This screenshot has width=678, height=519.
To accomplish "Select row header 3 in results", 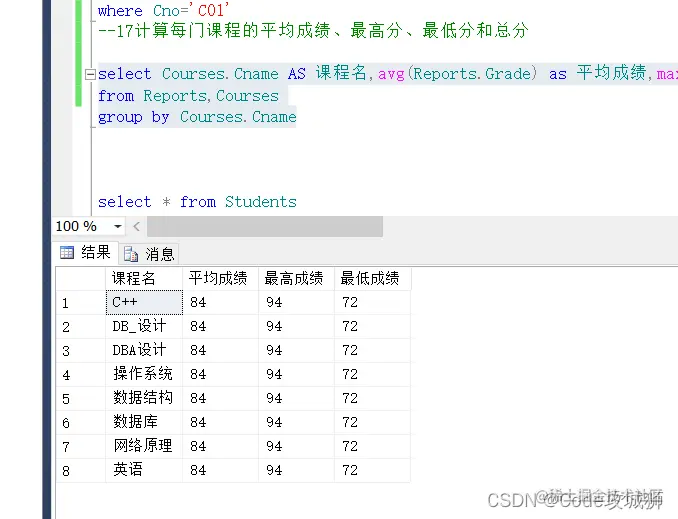I will [81, 350].
